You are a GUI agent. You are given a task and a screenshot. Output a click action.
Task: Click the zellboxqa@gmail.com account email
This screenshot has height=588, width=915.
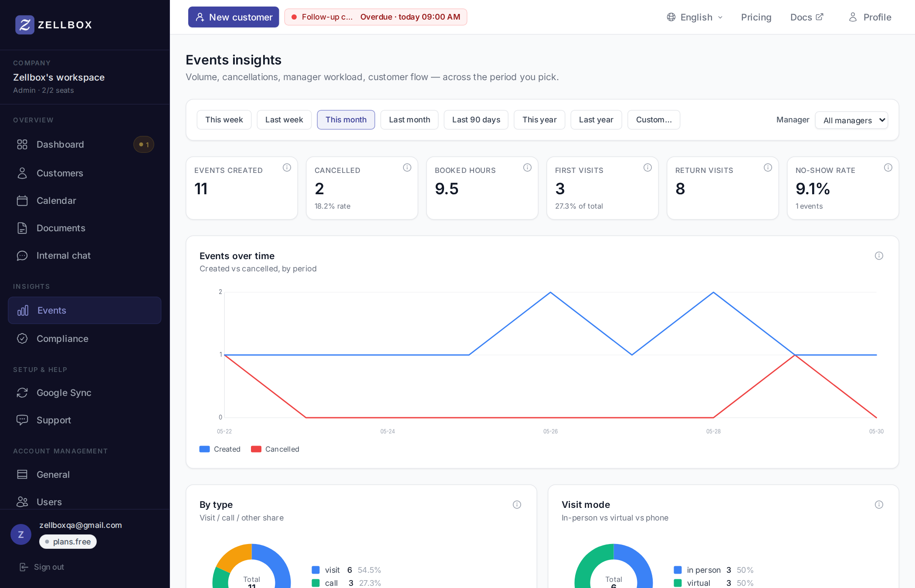(x=81, y=525)
